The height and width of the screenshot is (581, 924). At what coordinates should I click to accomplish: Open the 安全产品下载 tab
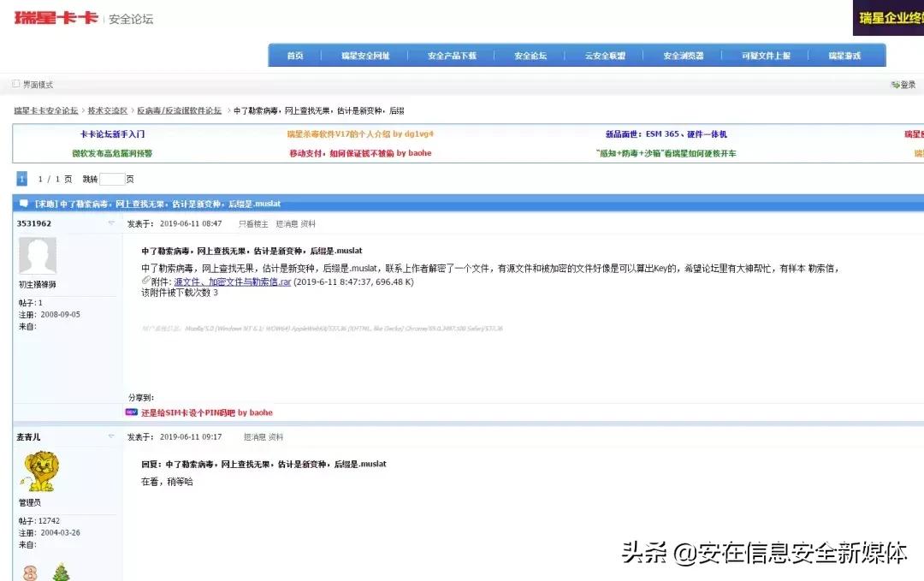coord(452,54)
